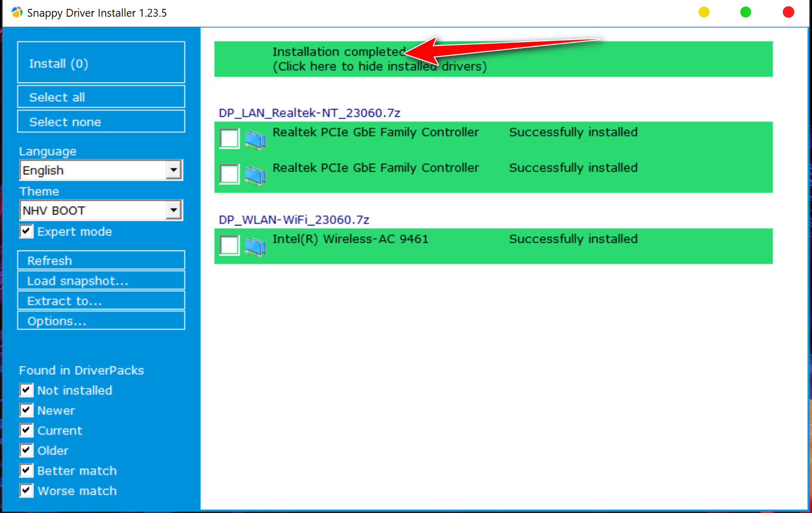This screenshot has height=513, width=812.
Task: Click Select none button
Action: coord(101,121)
